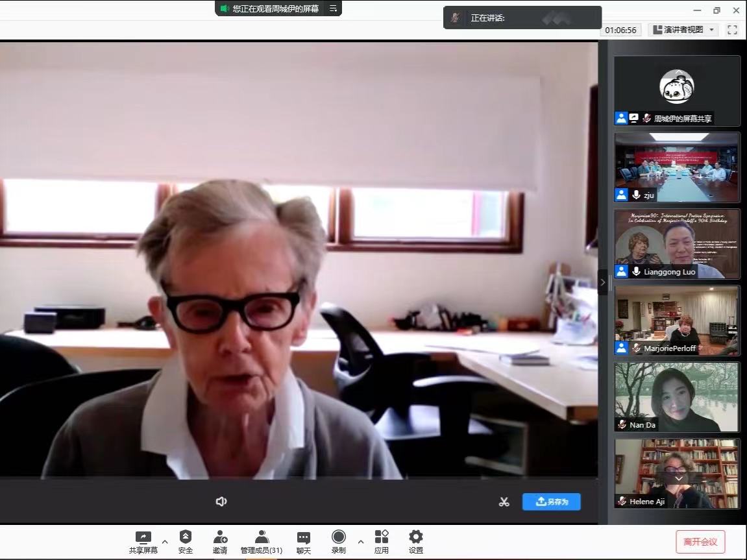Screen dimensions: 747x560
Task: Click the scissors screenshot icon
Action: [x=504, y=502]
